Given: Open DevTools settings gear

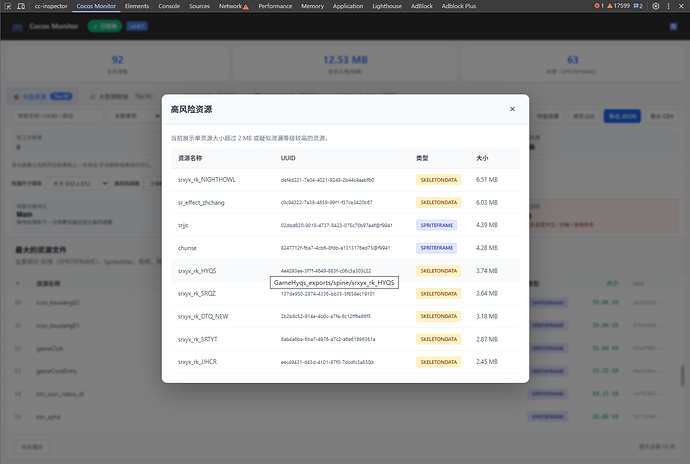Looking at the screenshot, I should coord(656,6).
